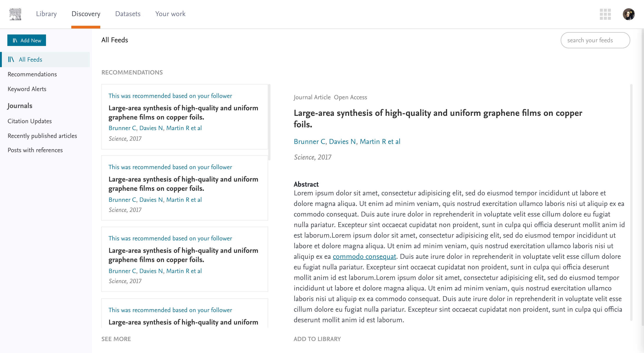The height and width of the screenshot is (353, 644).
Task: Follow the commodo consequat abstract link
Action: [x=364, y=256]
